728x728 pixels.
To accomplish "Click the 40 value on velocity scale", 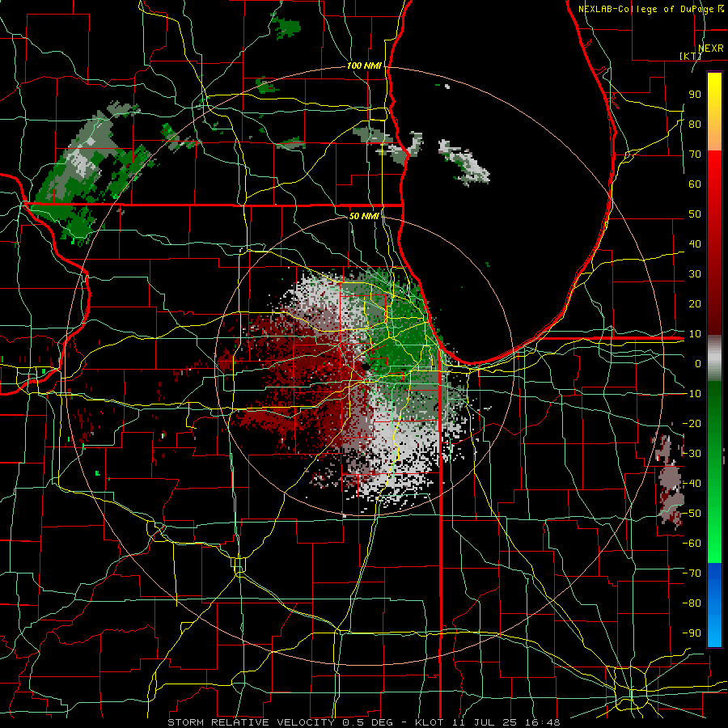I will [x=695, y=243].
